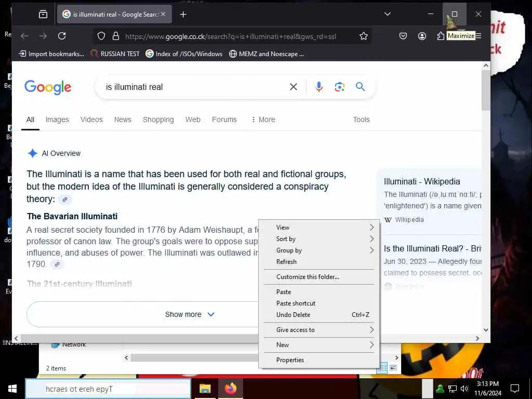532x399 pixels.
Task: Click source link icon after '1790.'
Action: [x=57, y=264]
